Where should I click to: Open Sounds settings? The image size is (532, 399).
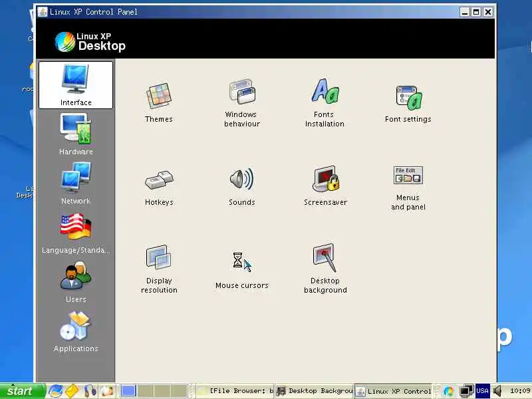(242, 188)
